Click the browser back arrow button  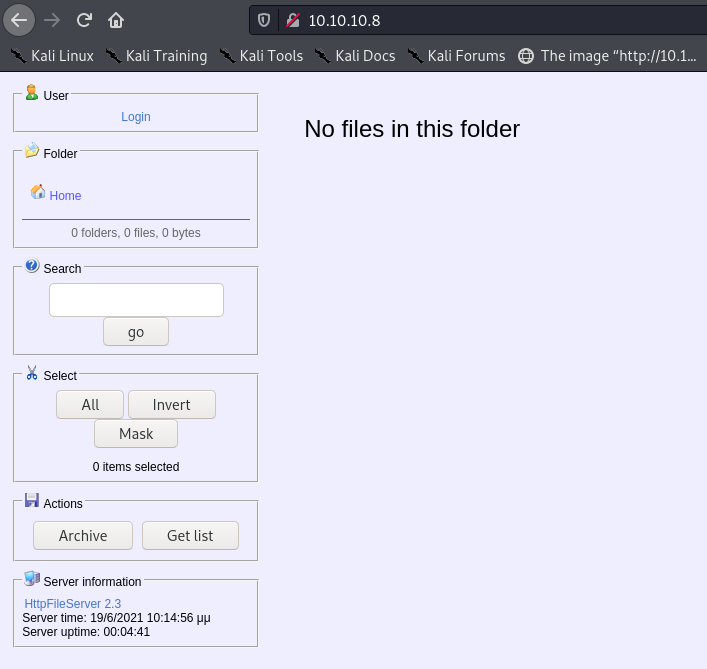point(19,20)
